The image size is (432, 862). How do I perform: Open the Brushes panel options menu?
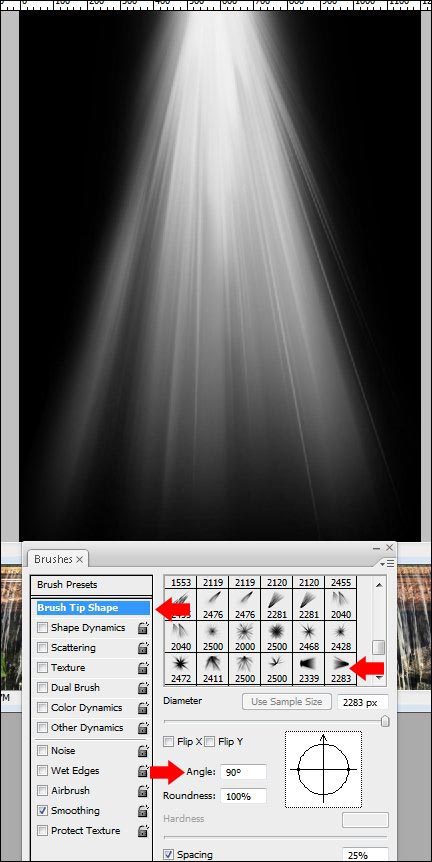point(387,563)
